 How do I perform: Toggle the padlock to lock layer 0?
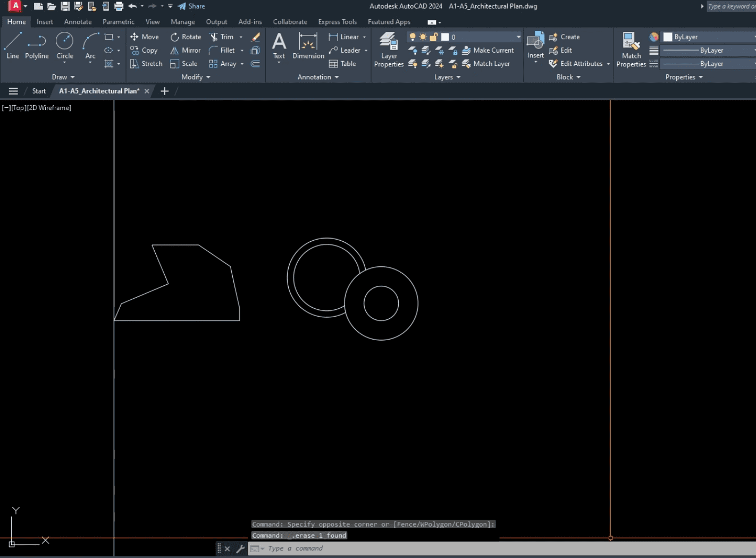(433, 37)
